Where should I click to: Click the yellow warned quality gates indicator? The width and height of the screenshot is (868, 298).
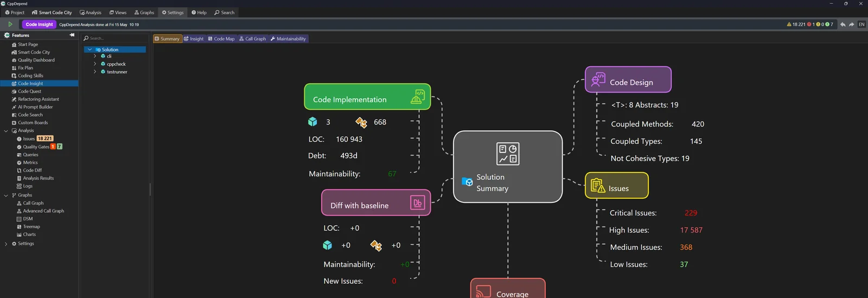tap(819, 24)
